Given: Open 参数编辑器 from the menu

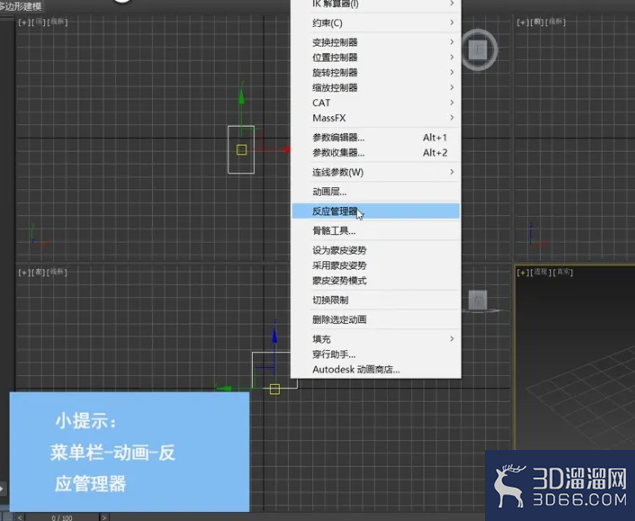Looking at the screenshot, I should (x=375, y=138).
